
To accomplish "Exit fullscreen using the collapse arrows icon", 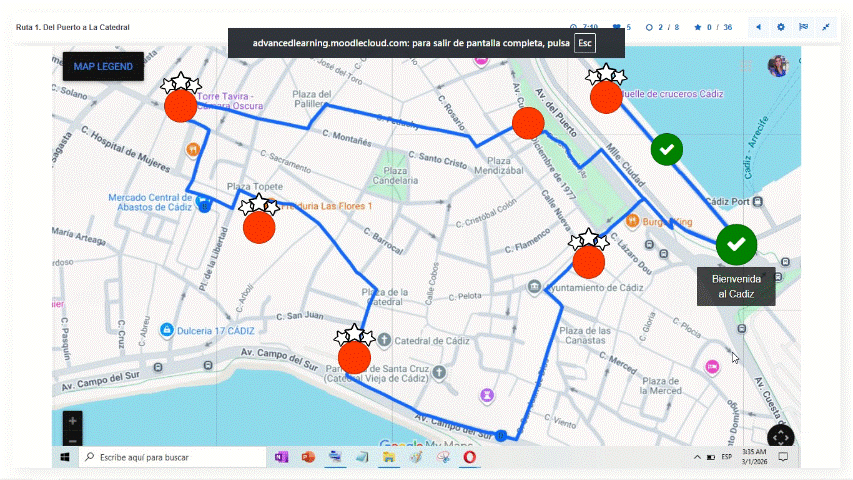I will coord(827,27).
